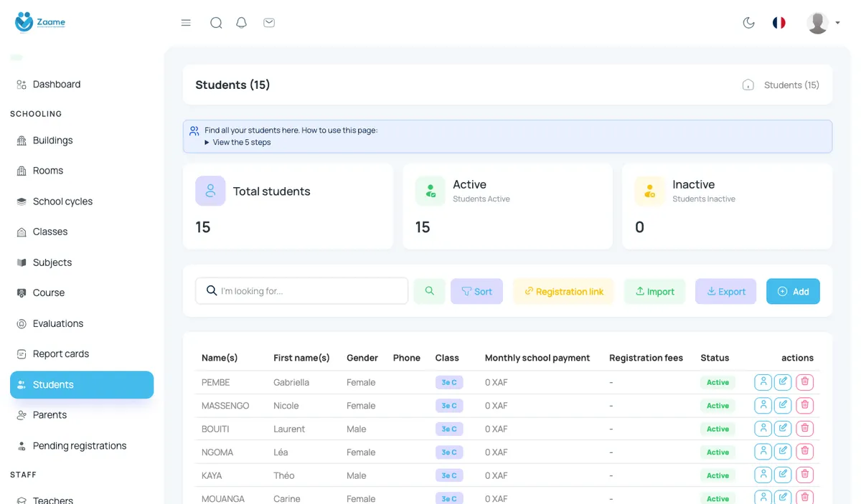Screen dimensions: 861x504
Task: Open Buildings in the sidebar
Action: pos(82,141)
